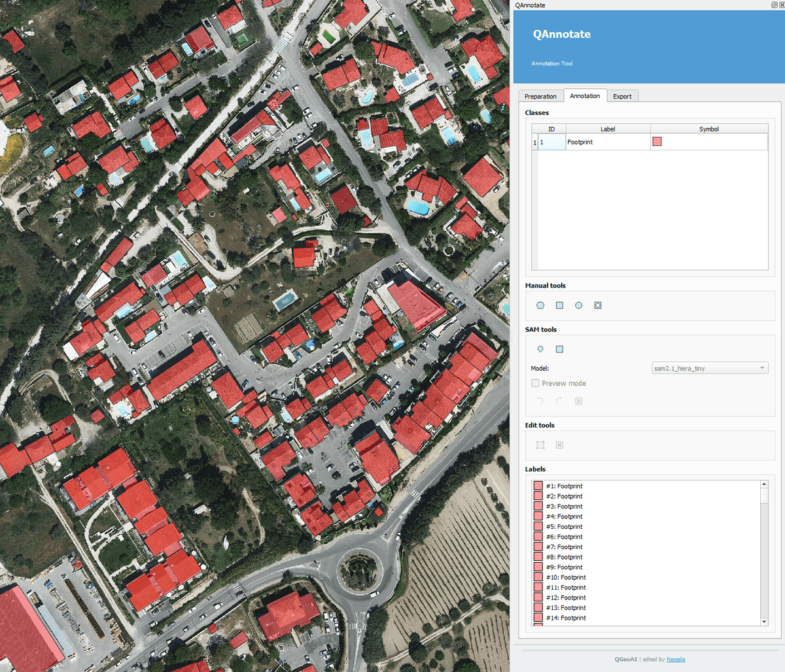Click the Footprint symbol swatch in Classes
785x672 pixels.
pos(656,141)
